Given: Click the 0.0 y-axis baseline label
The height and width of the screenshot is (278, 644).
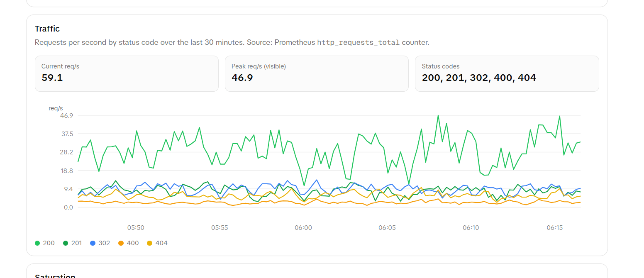Looking at the screenshot, I should (x=68, y=207).
